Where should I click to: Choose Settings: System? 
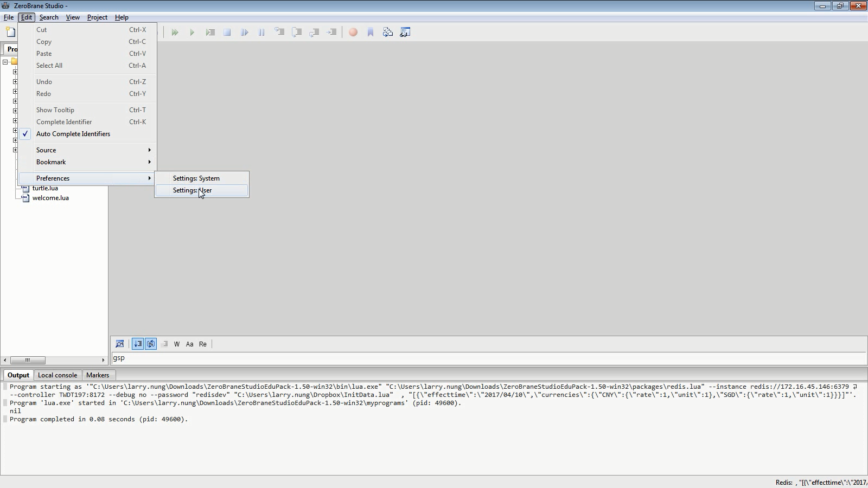coord(202,178)
